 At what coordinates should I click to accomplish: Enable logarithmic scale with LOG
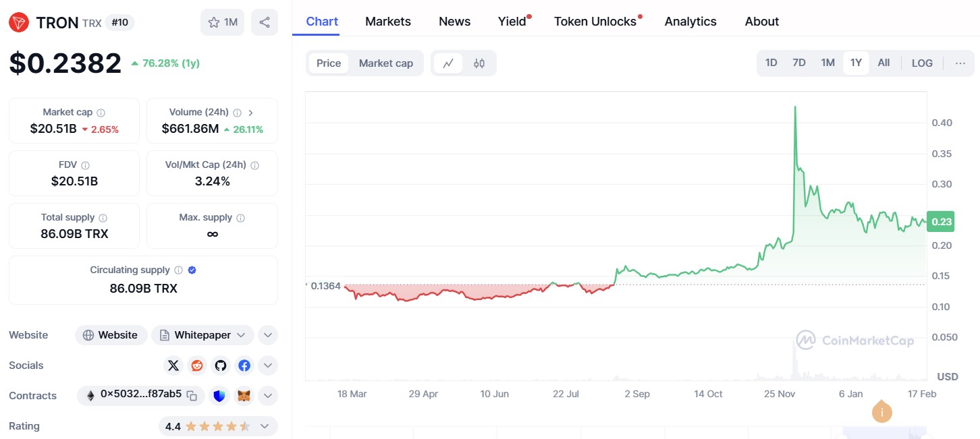pos(922,62)
